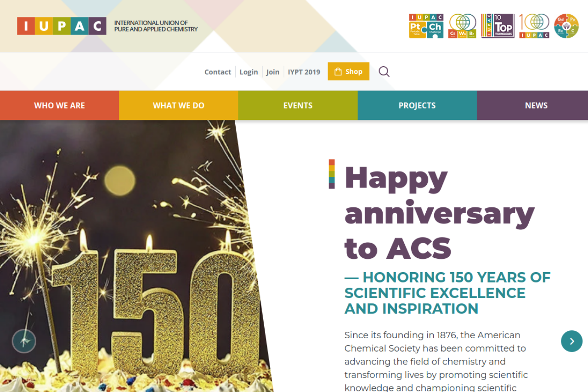Open the Global Women's Breakfast logo
The width and height of the screenshot is (588, 392).
click(x=462, y=26)
